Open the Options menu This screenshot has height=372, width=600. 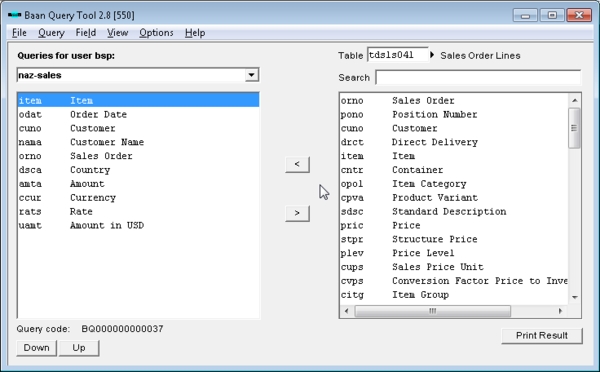coord(156,33)
